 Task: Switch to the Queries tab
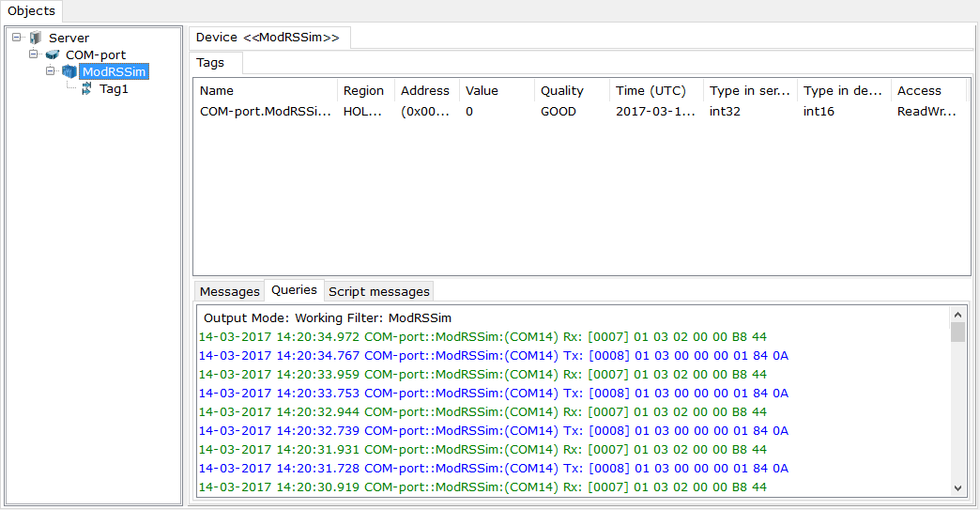click(x=294, y=290)
